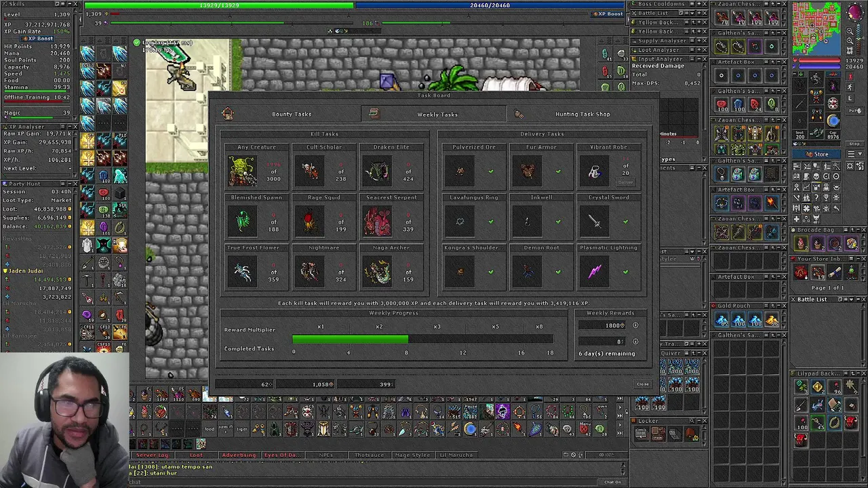The width and height of the screenshot is (868, 488).
Task: Collapse the Input Analyser panel
Action: 698,59
